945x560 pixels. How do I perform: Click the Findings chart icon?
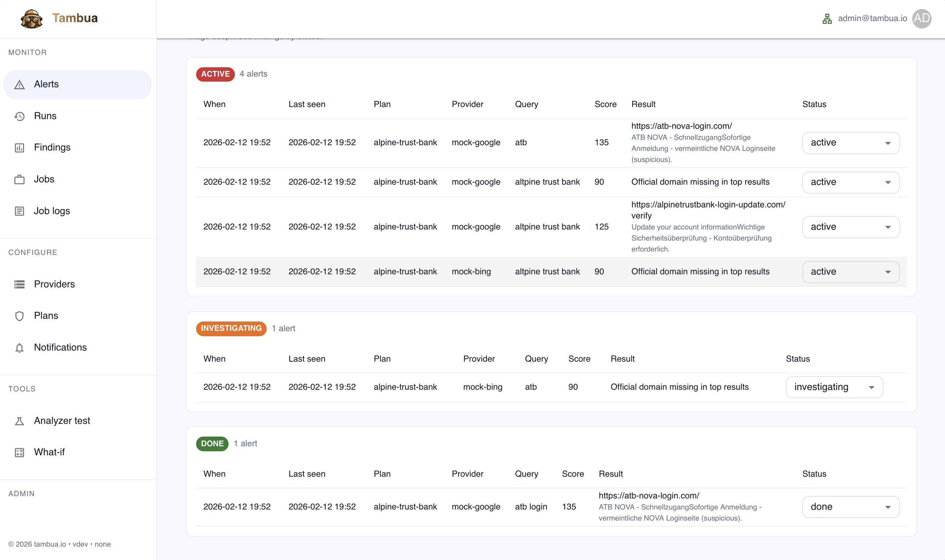pos(19,148)
